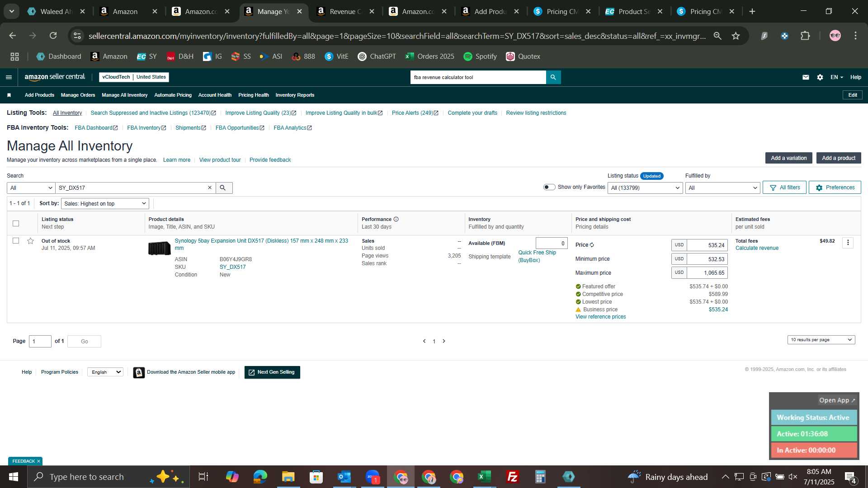This screenshot has height=488, width=868.
Task: Check the SY_DX517 row checkbox
Action: (x=16, y=241)
